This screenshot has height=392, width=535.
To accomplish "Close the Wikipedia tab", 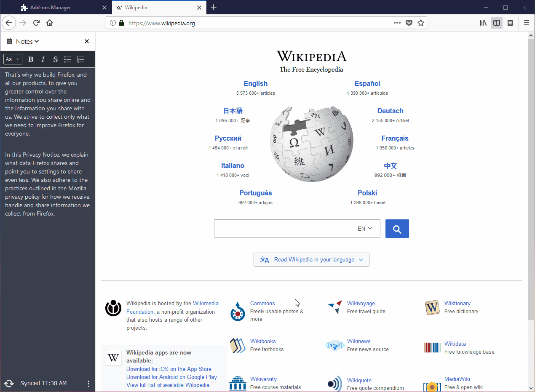I will point(200,8).
